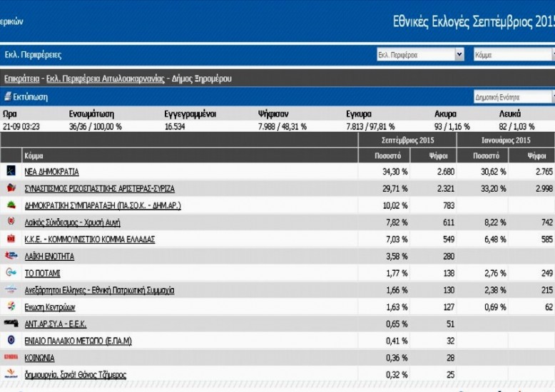Click the Εκλ. Περιφέρειες section heading
This screenshot has width=555, height=392.
coord(33,55)
